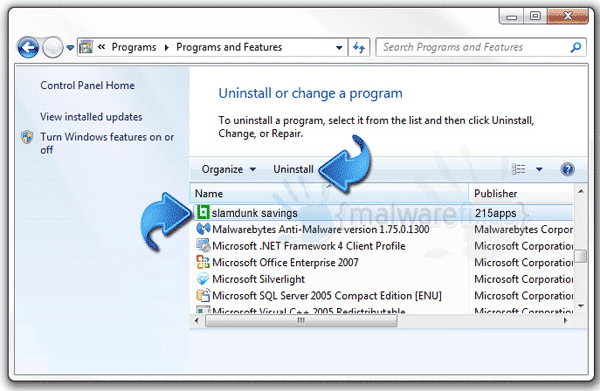
Task: Select the Programs breadcrumb in address bar
Action: (x=134, y=47)
